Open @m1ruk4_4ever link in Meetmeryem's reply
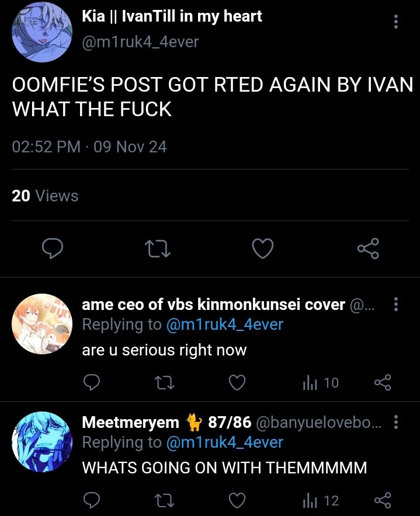The width and height of the screenshot is (420, 516). (x=225, y=442)
